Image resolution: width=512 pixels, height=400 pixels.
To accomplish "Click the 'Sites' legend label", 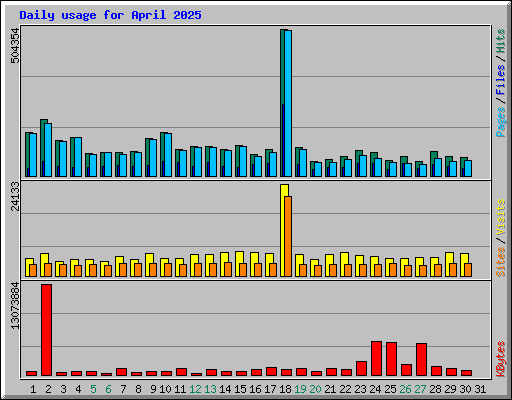I will click(500, 262).
